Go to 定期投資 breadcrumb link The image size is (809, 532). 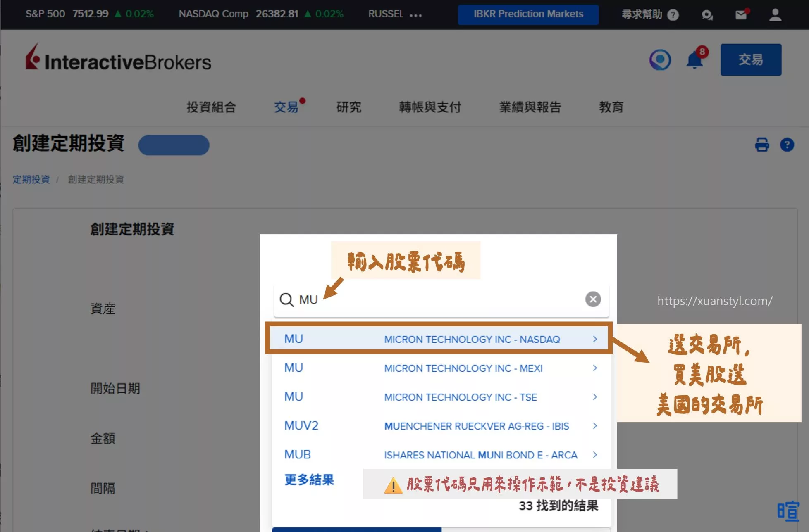pyautogui.click(x=31, y=179)
